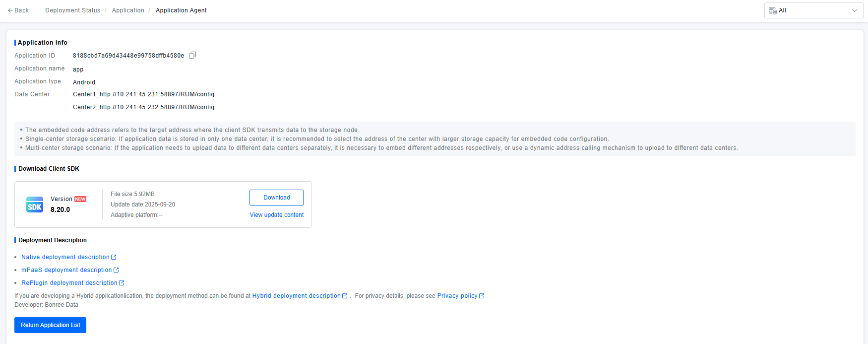
Task: Click external-link icon after Native deployment description
Action: pyautogui.click(x=114, y=257)
